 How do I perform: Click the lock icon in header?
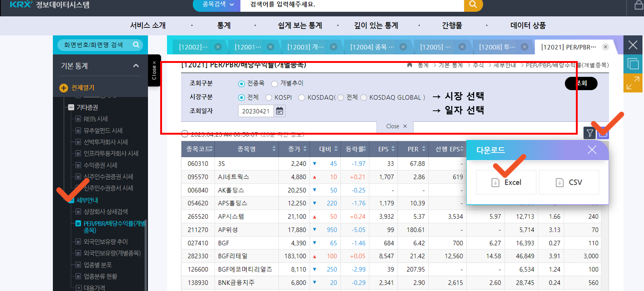click(639, 5)
